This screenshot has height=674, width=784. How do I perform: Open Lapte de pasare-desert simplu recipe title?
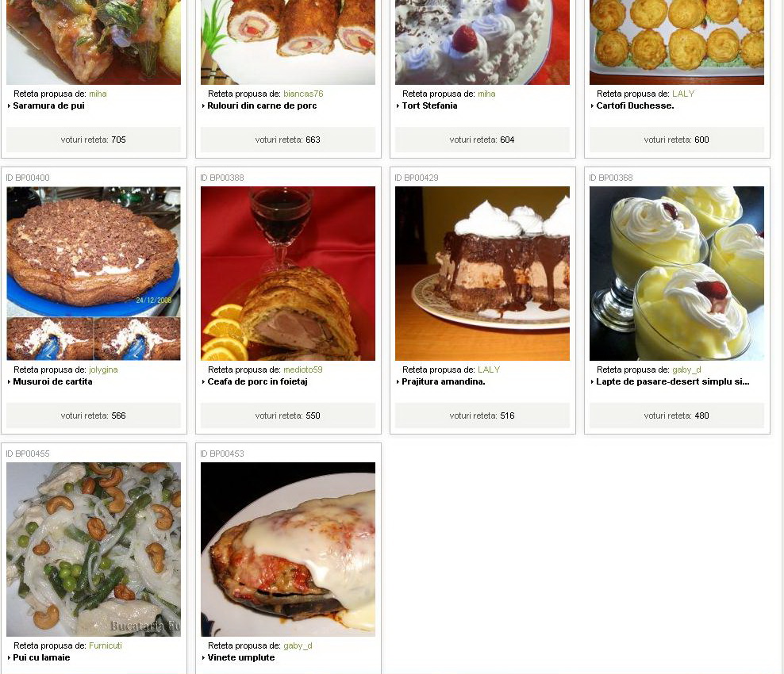pyautogui.click(x=672, y=381)
